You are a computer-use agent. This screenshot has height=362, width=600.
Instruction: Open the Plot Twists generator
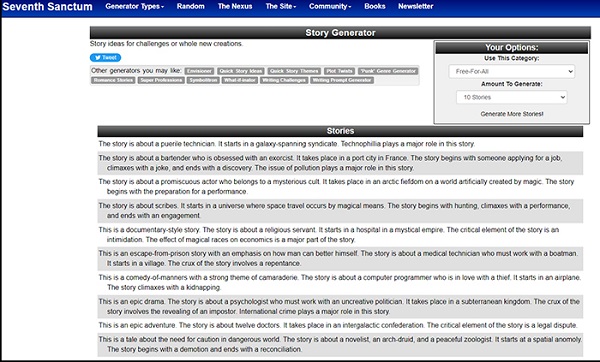(339, 71)
